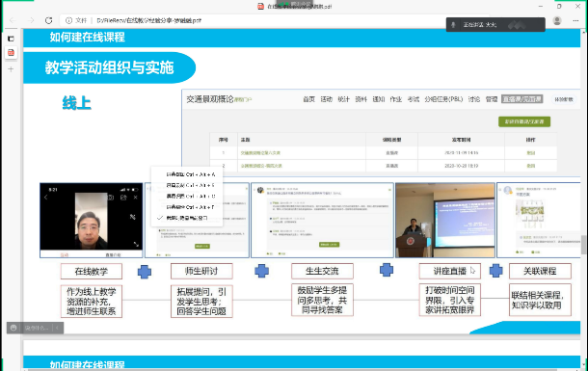Click into the 说点什么 chat field
The width and height of the screenshot is (588, 371).
pyautogui.click(x=37, y=328)
